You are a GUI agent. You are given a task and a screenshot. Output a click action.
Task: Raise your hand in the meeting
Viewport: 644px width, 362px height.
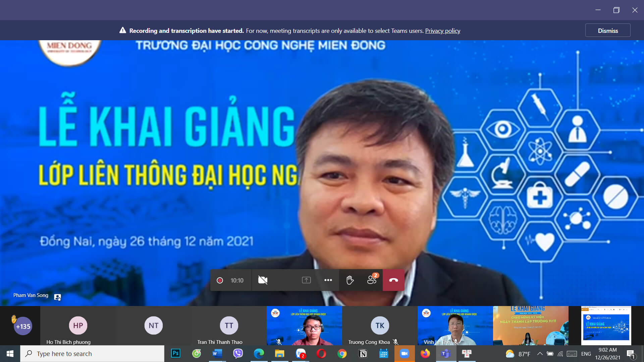(350, 280)
